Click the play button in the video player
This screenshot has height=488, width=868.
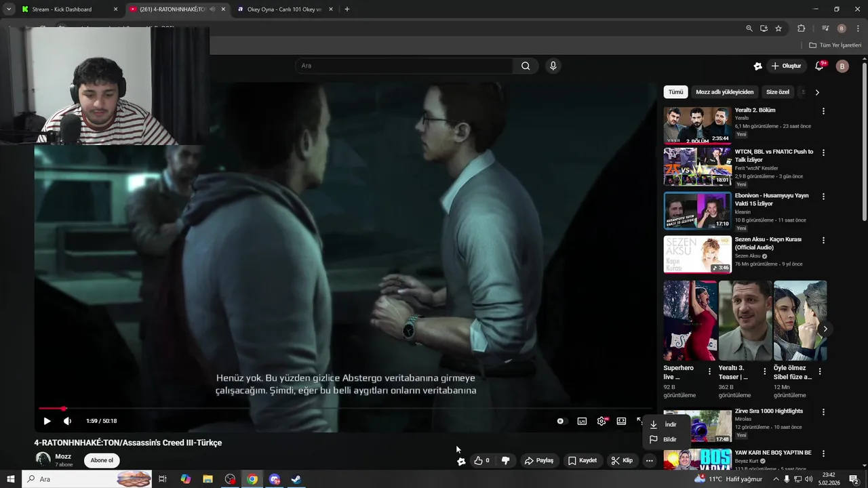(47, 421)
